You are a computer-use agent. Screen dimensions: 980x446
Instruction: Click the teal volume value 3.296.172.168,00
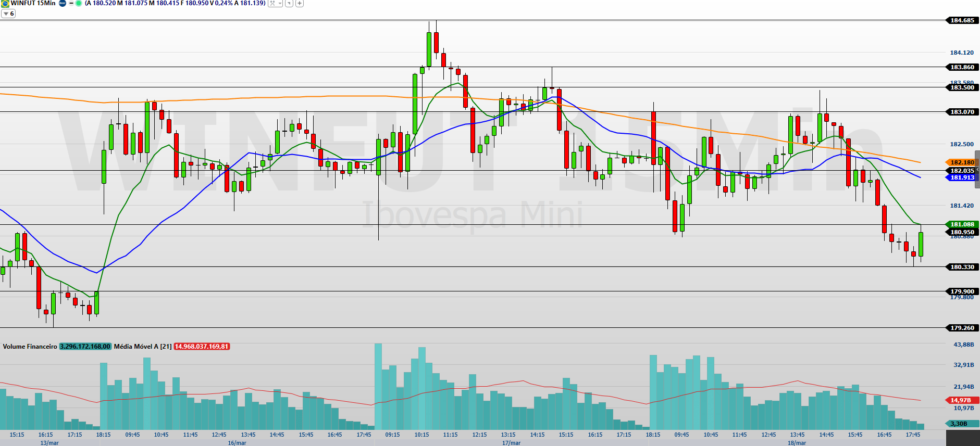coord(85,347)
